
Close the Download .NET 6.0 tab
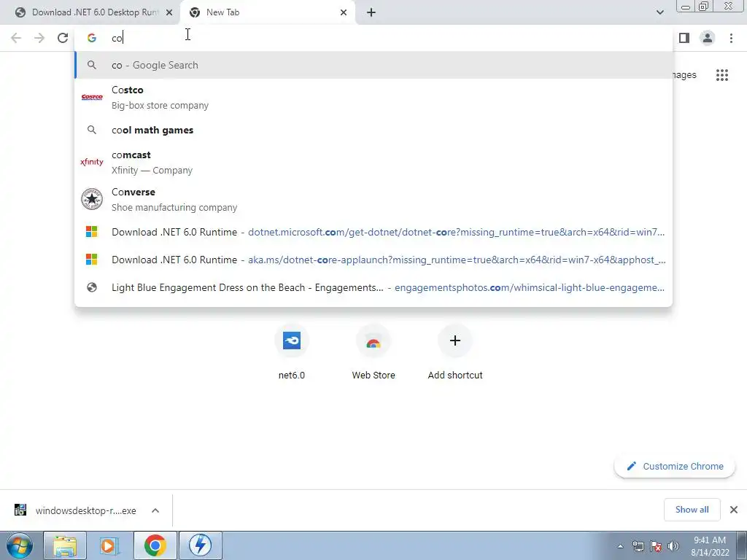click(169, 12)
